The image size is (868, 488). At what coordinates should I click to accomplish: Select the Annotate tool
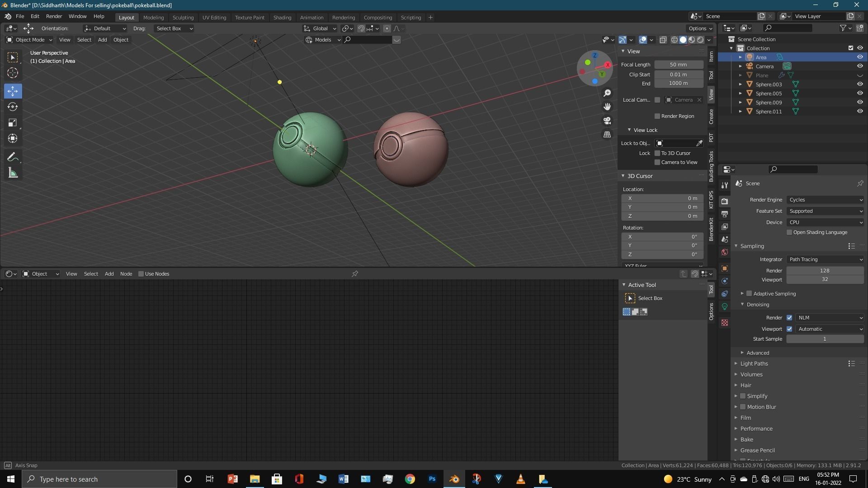(x=13, y=157)
